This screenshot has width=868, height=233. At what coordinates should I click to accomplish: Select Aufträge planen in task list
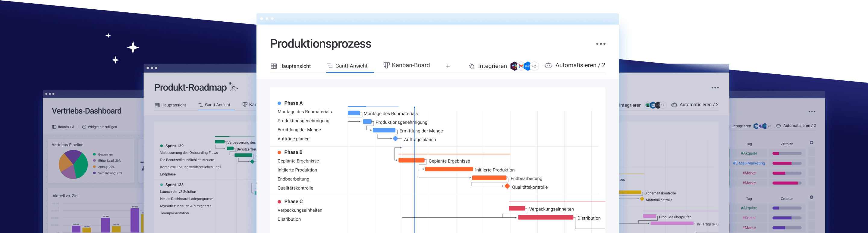click(294, 139)
